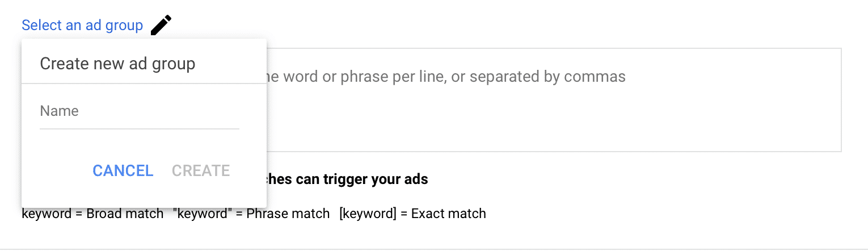Click the divider under the dialog title
The height and width of the screenshot is (251, 868).
point(144,83)
